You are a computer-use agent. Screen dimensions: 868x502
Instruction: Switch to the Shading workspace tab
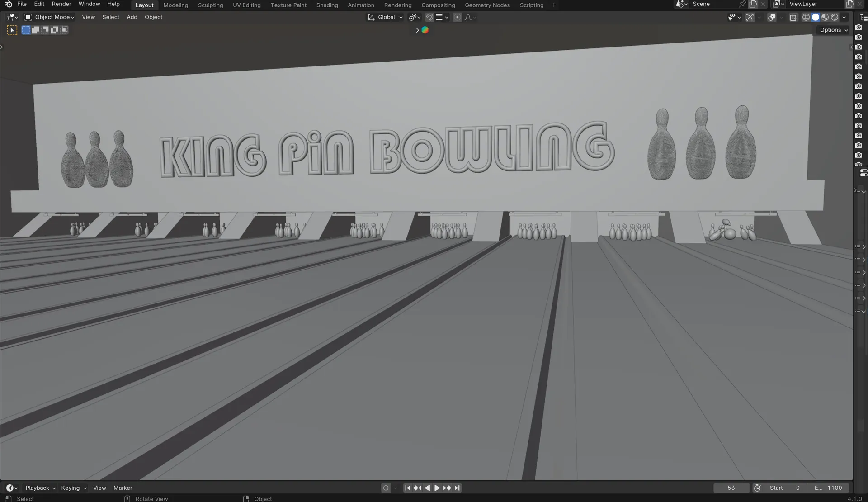click(327, 5)
